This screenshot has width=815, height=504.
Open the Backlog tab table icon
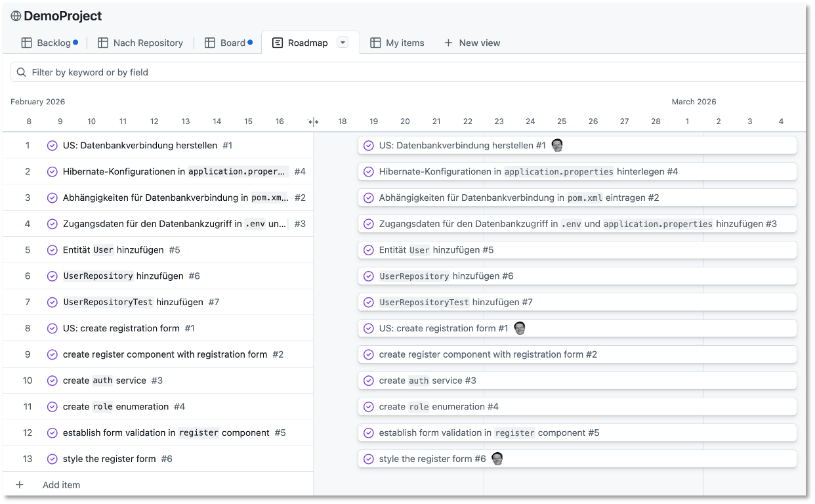click(x=27, y=43)
